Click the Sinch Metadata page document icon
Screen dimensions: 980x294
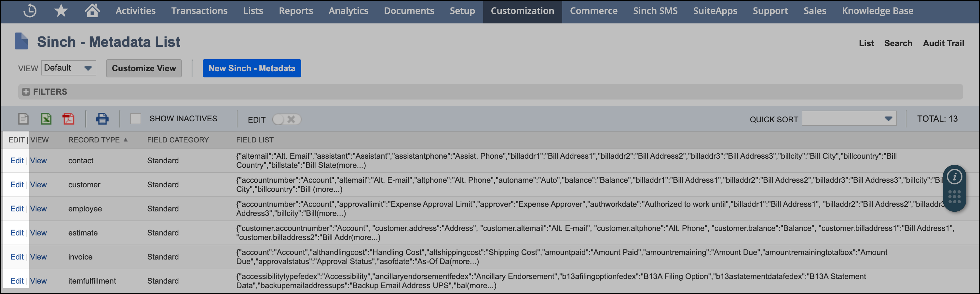pos(22,41)
